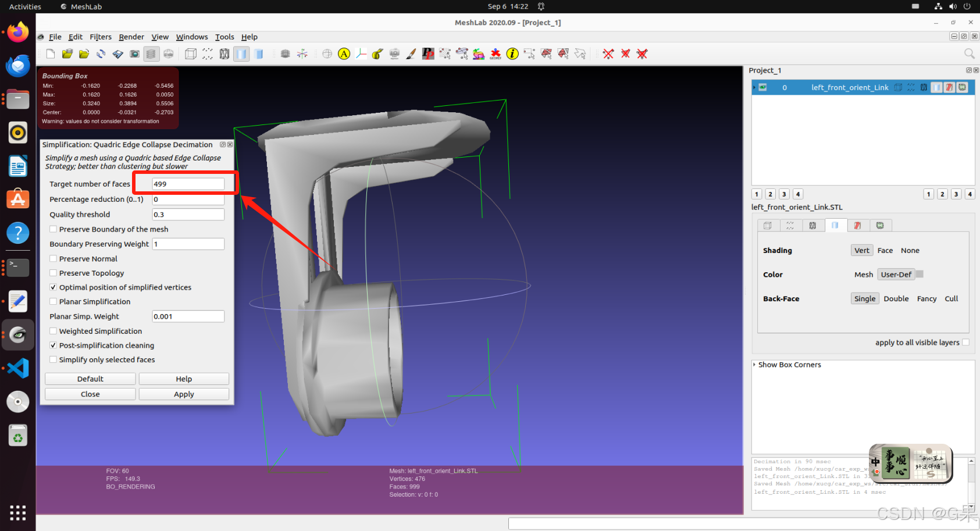Open the PickPoints PP tool
The height and width of the screenshot is (531, 980).
[x=428, y=54]
